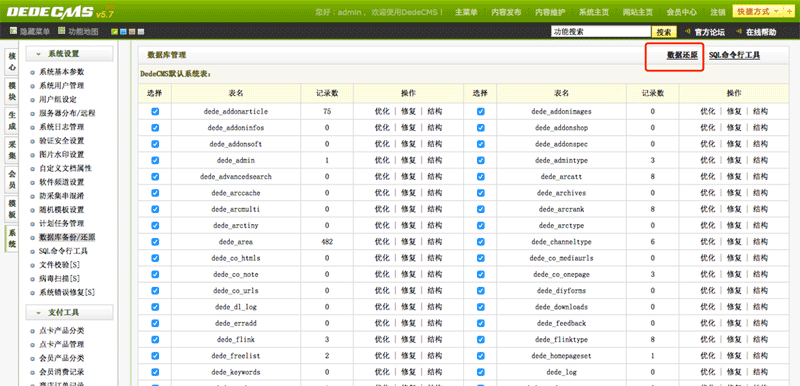Uncheck the dede_flink checkbox
The height and width of the screenshot is (386, 800).
click(155, 340)
